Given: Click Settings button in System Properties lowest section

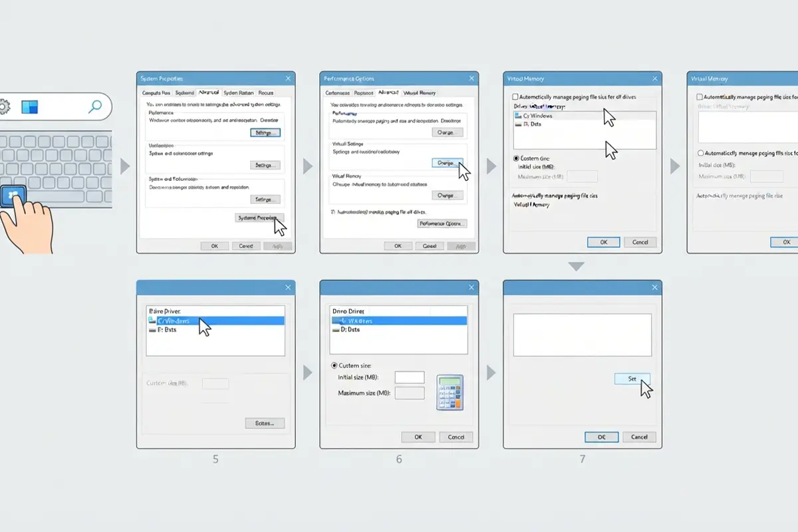Looking at the screenshot, I should [x=265, y=199].
